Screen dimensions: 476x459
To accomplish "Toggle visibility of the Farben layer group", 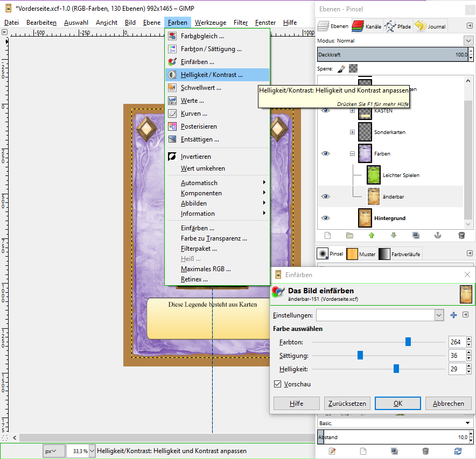I will pyautogui.click(x=325, y=153).
